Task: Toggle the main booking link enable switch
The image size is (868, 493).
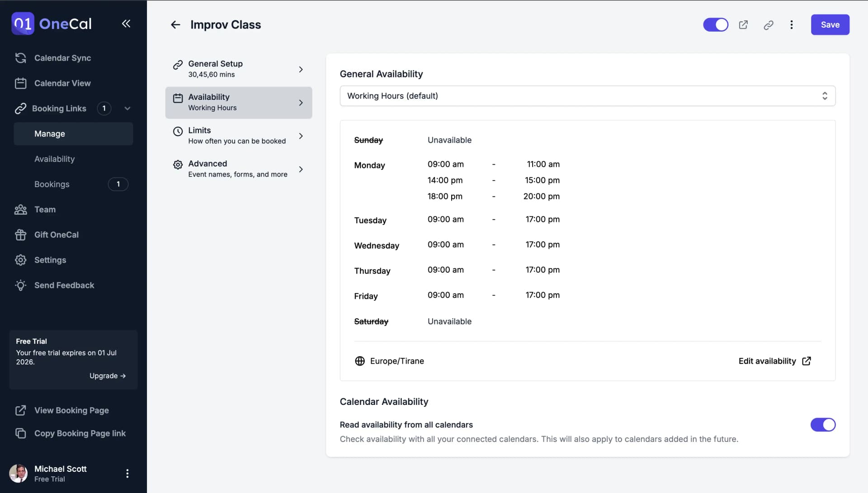Action: pos(716,24)
